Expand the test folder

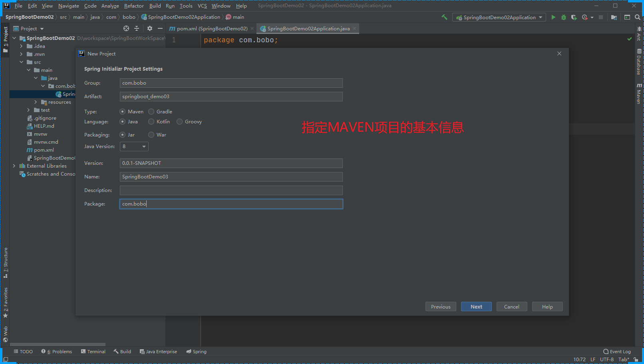28,110
